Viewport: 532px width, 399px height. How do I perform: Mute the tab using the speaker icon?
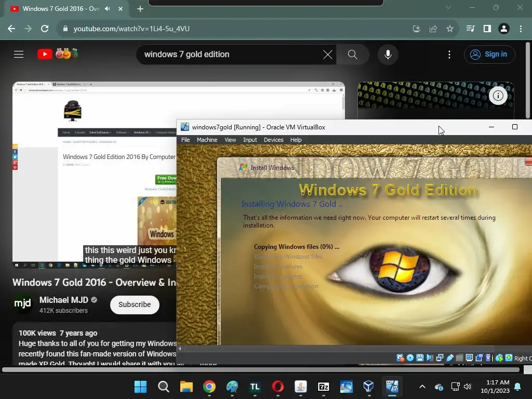click(x=108, y=9)
